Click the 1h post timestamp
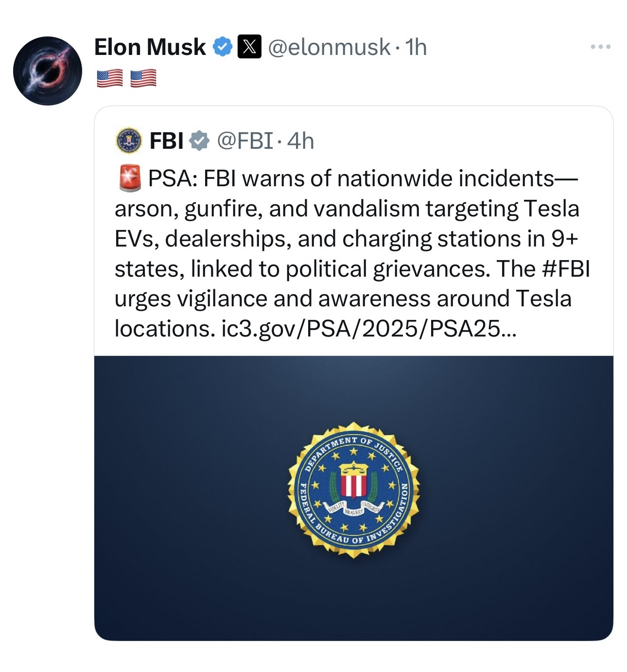 [x=416, y=47]
